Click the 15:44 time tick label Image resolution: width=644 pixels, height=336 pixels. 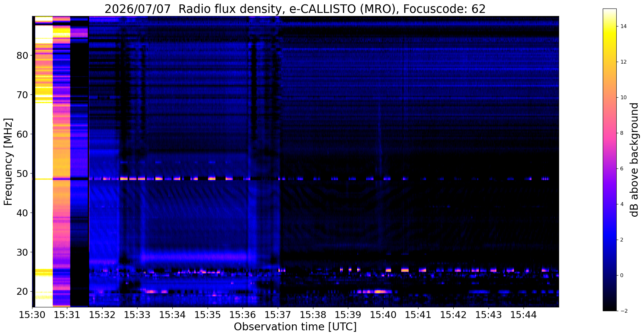pyautogui.click(x=524, y=315)
